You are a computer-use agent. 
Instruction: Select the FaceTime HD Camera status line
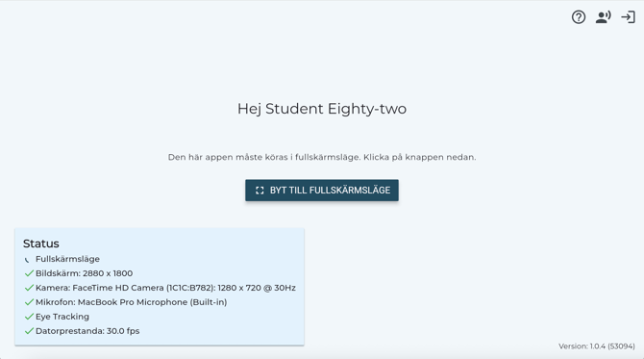click(x=165, y=288)
